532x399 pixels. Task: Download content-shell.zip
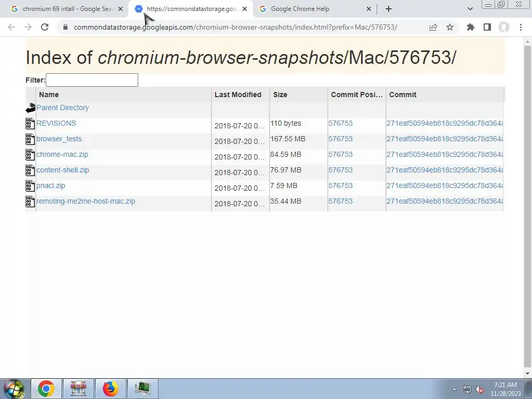62,170
